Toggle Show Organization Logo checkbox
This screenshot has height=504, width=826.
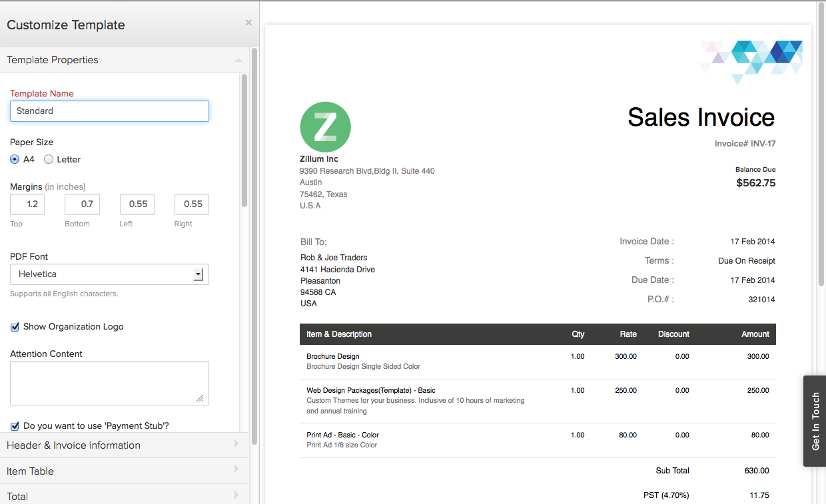(15, 327)
